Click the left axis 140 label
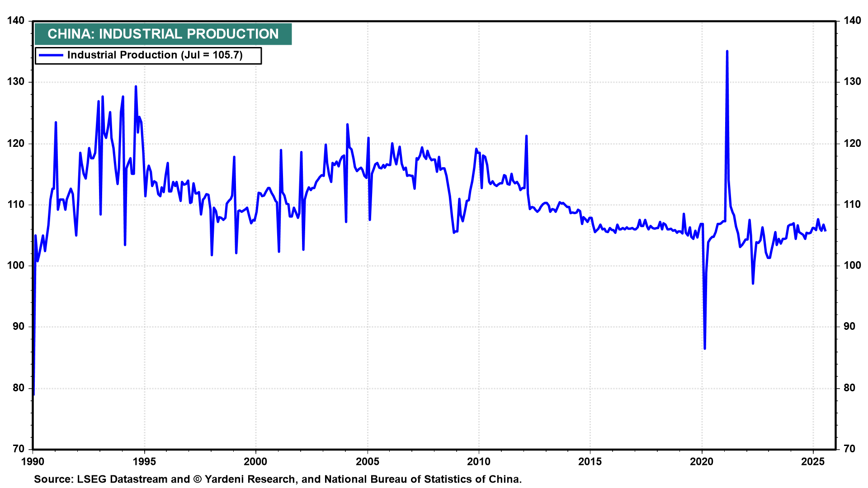Viewport: 868px width, 488px height. [16, 21]
